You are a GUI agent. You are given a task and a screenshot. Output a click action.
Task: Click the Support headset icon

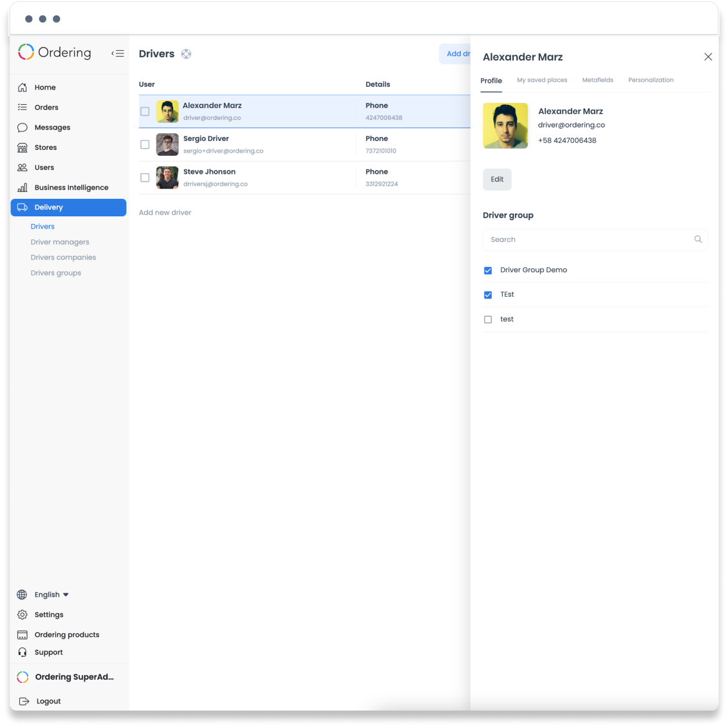pos(23,652)
